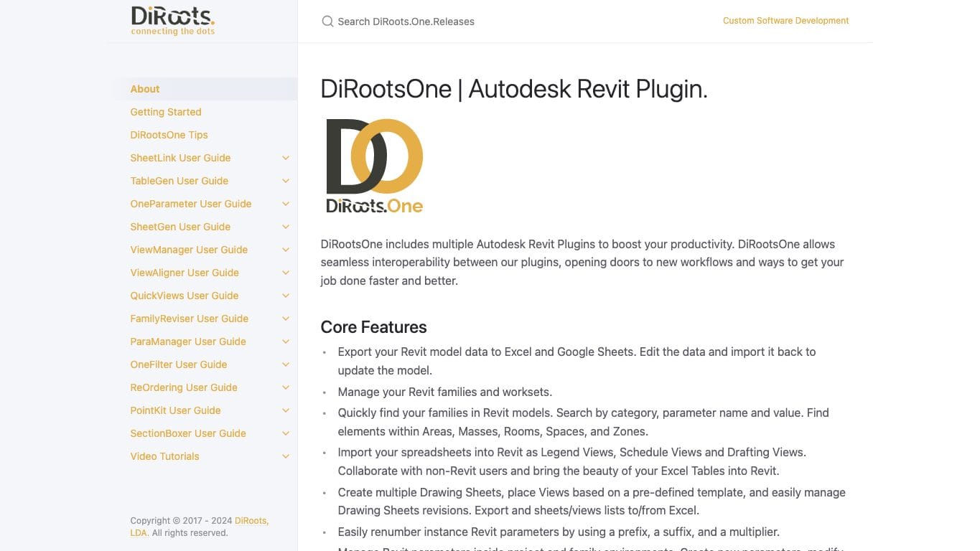Expand the FamilyReviser User Guide chevron
The height and width of the screenshot is (551, 980).
pyautogui.click(x=286, y=319)
